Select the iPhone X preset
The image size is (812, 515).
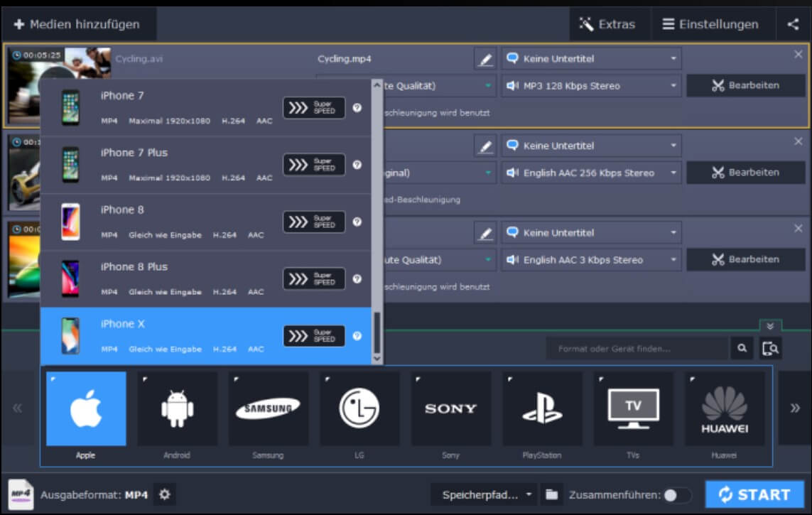click(205, 336)
